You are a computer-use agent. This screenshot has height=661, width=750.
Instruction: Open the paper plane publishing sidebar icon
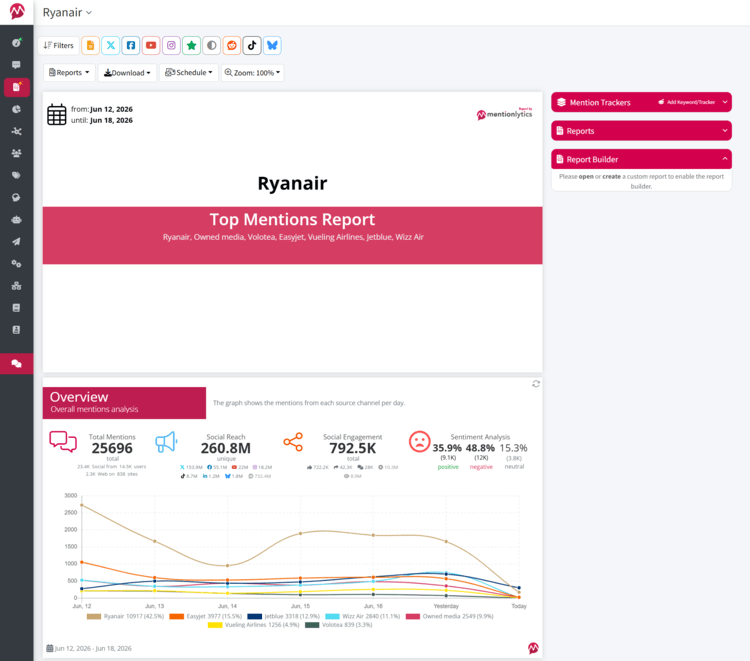16,242
